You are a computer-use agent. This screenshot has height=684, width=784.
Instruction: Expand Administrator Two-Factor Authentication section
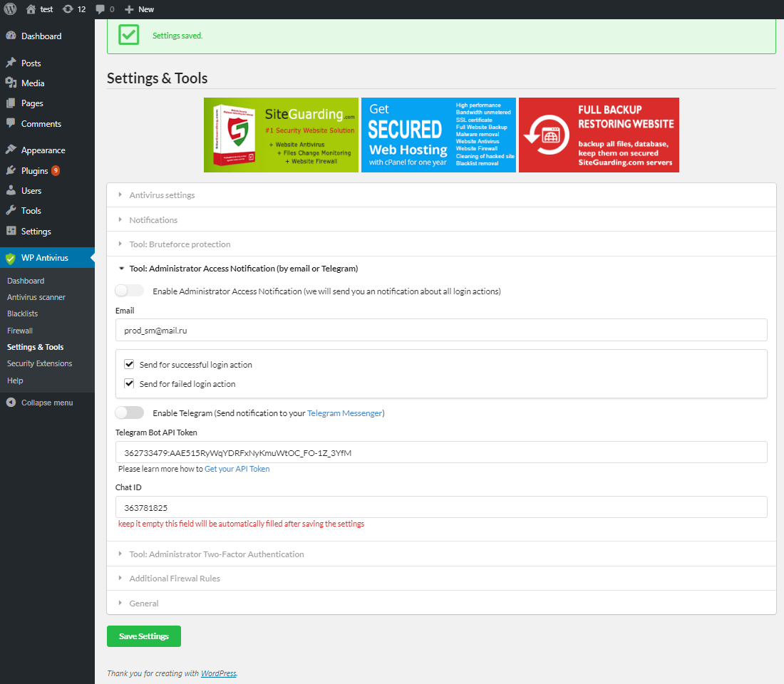441,554
